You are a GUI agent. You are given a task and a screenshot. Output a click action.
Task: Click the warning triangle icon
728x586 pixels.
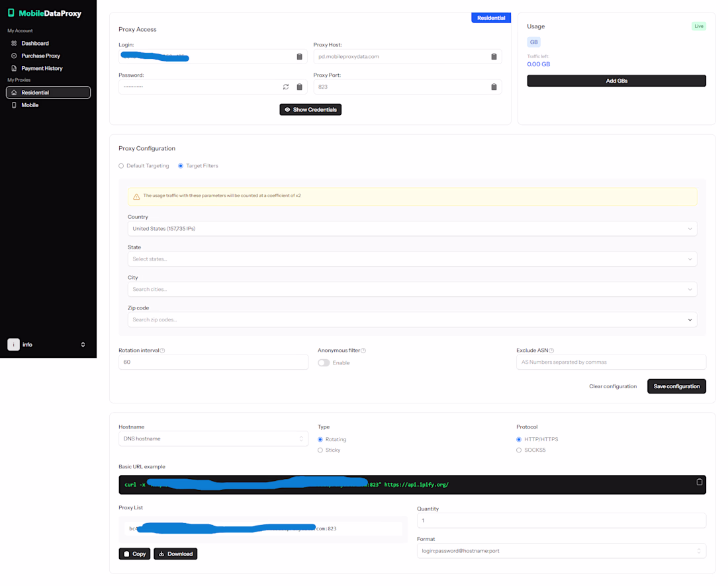coord(136,196)
